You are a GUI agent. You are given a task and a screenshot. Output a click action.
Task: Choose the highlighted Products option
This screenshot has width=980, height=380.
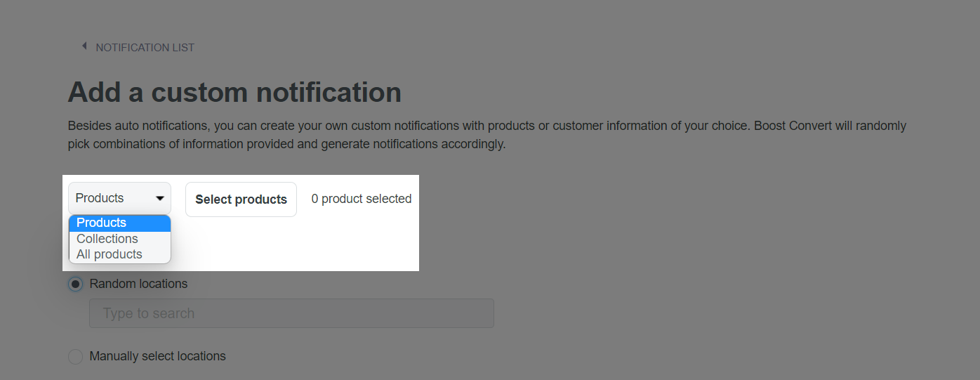(120, 223)
